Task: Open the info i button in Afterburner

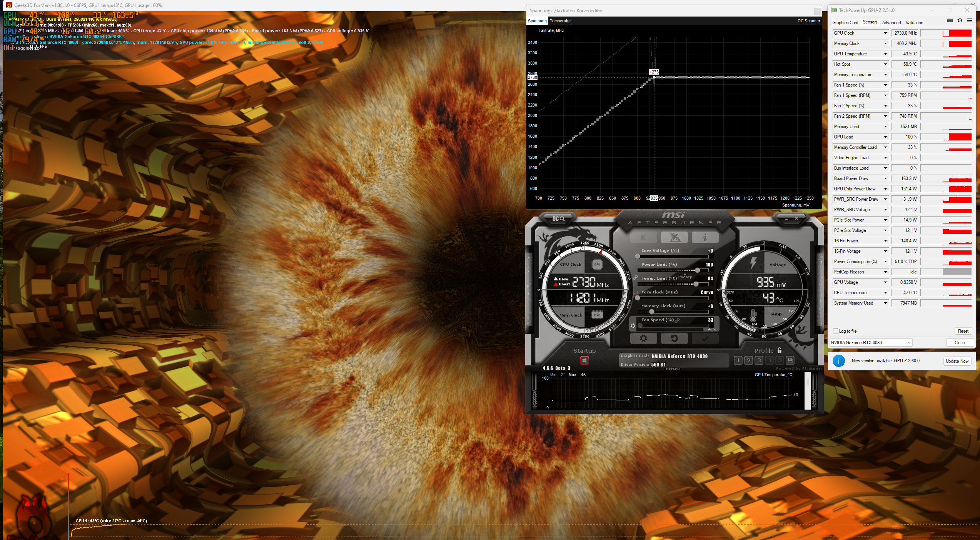Action: 705,237
